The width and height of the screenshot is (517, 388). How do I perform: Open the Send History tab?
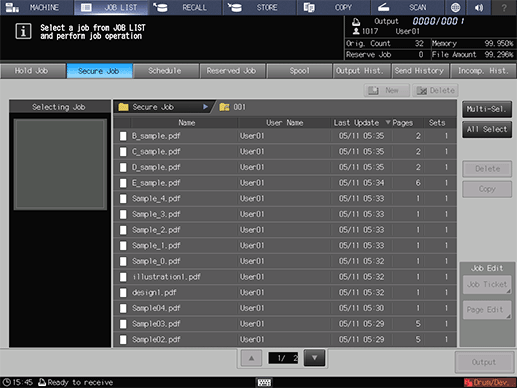tap(421, 71)
